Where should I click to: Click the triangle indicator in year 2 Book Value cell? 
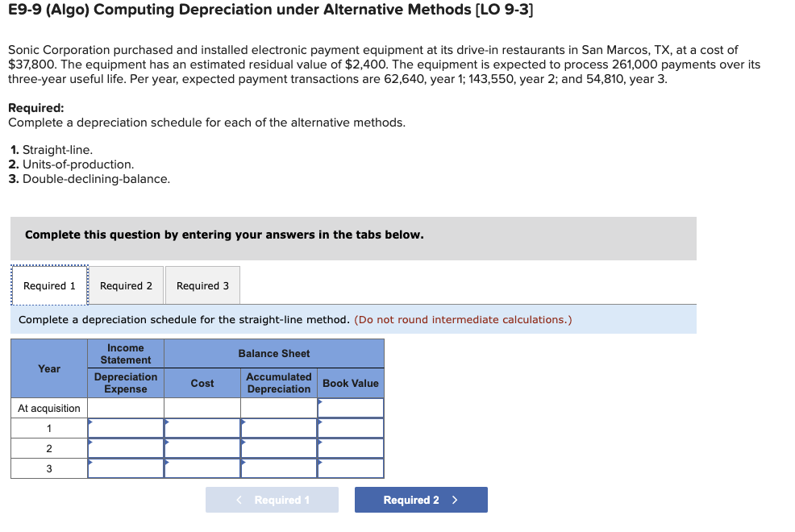[x=320, y=442]
